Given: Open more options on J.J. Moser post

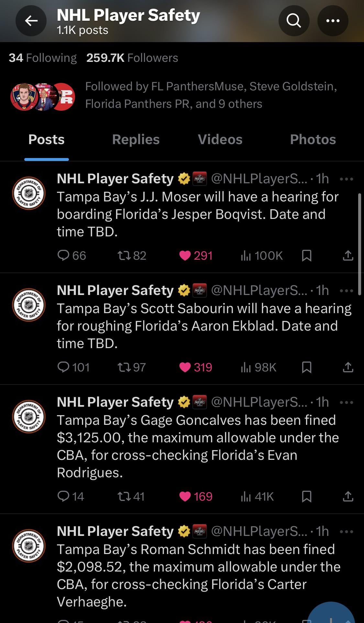Looking at the screenshot, I should coord(347,179).
